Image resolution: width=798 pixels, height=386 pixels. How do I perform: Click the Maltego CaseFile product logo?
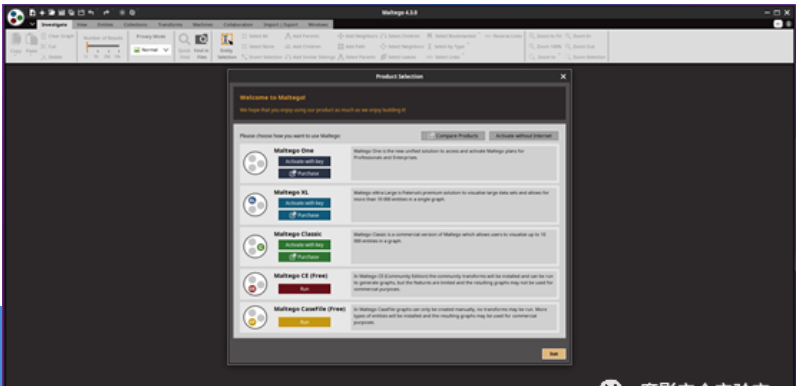pos(255,317)
